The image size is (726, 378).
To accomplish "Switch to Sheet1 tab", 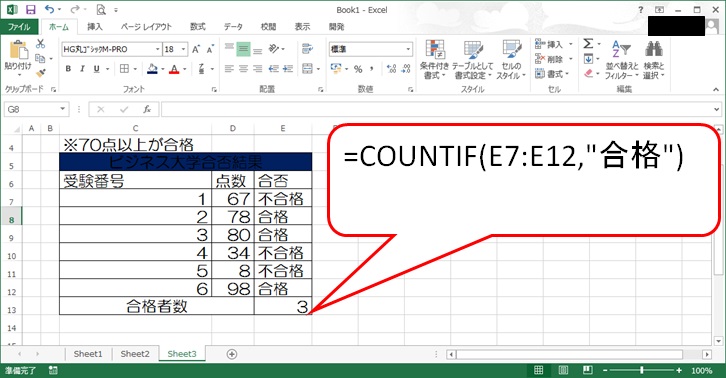I will pyautogui.click(x=88, y=354).
